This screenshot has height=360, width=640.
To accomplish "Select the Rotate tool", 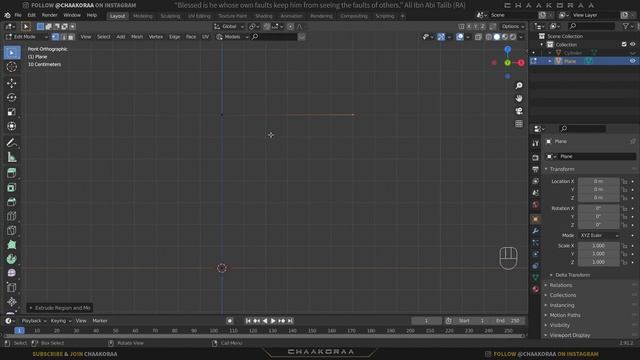I will point(11,98).
